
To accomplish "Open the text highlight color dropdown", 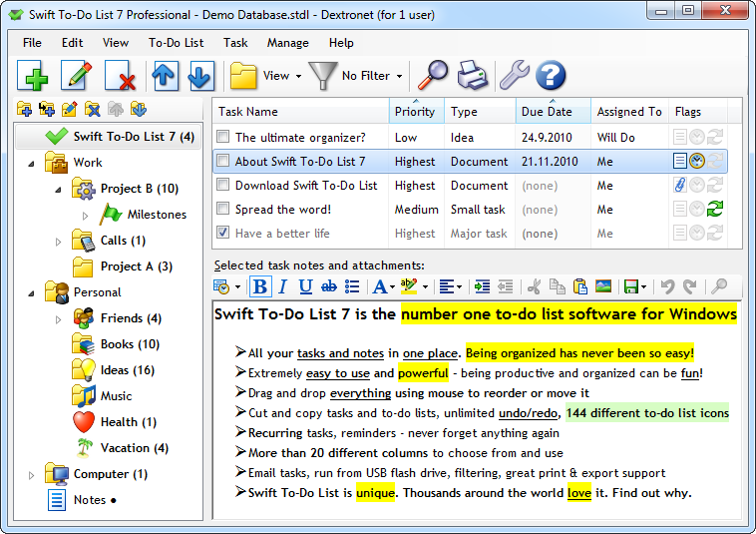I will point(426,286).
